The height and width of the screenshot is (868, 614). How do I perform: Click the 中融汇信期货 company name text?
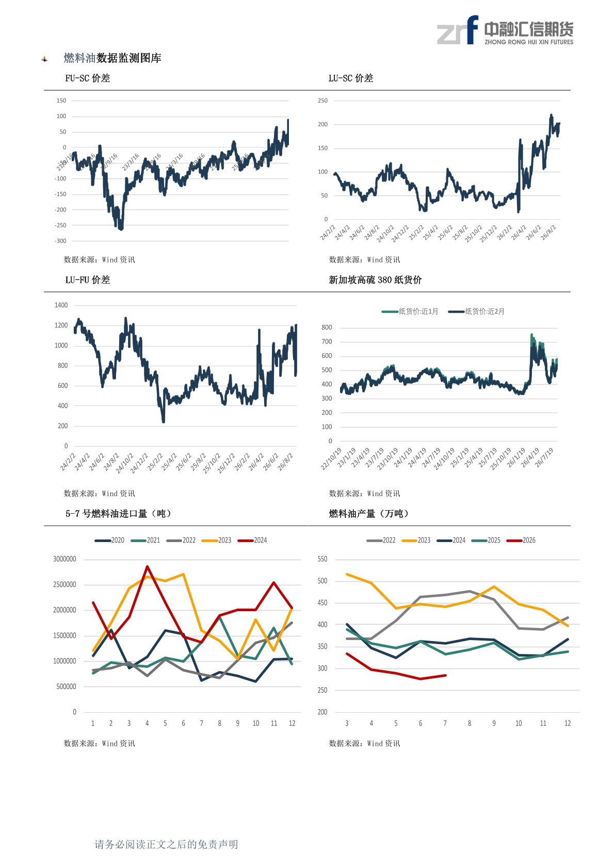[529, 29]
